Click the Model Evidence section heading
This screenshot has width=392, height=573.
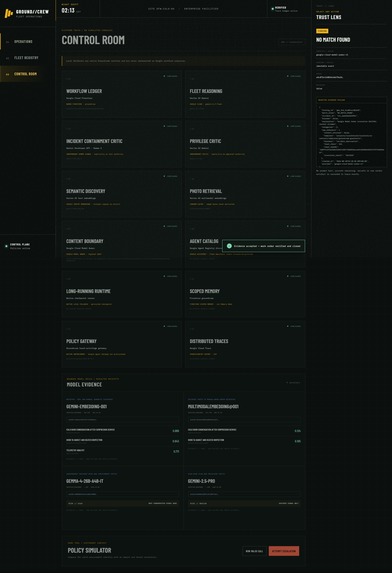tap(84, 384)
